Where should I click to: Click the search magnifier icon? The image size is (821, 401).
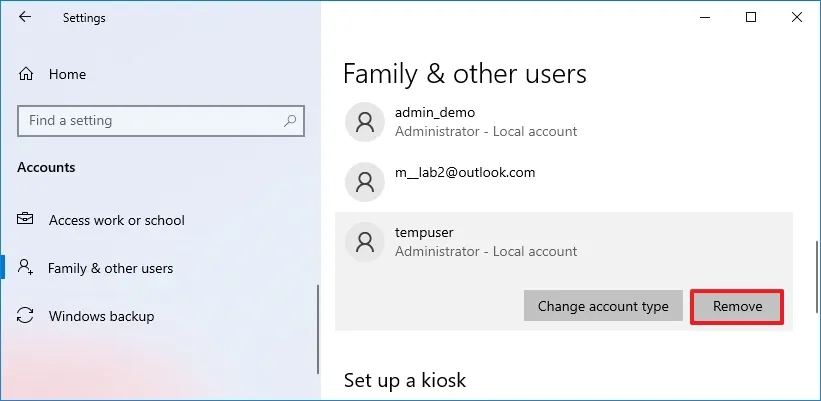[x=290, y=121]
